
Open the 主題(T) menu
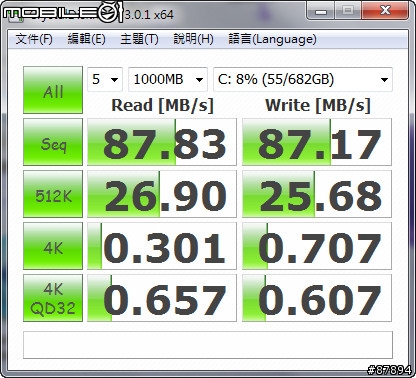point(139,39)
